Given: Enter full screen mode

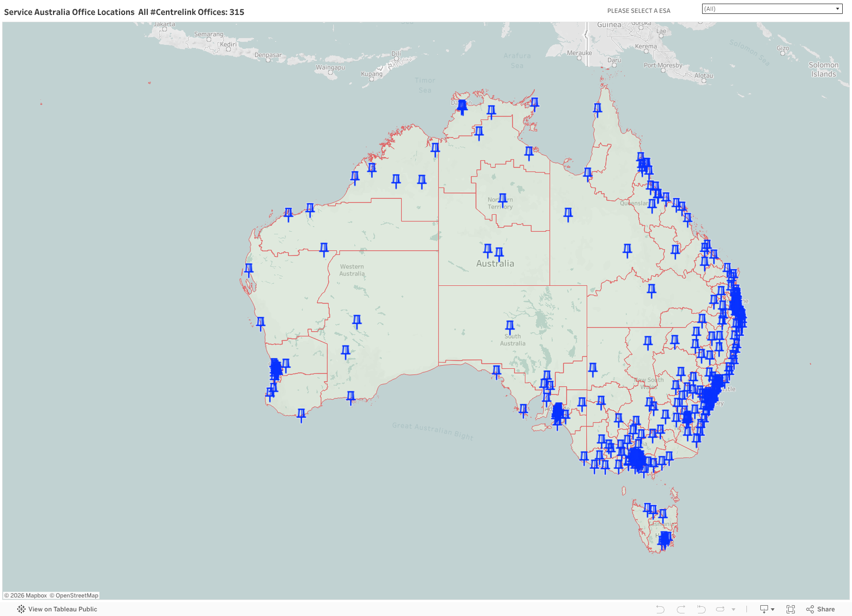Looking at the screenshot, I should click(x=791, y=609).
